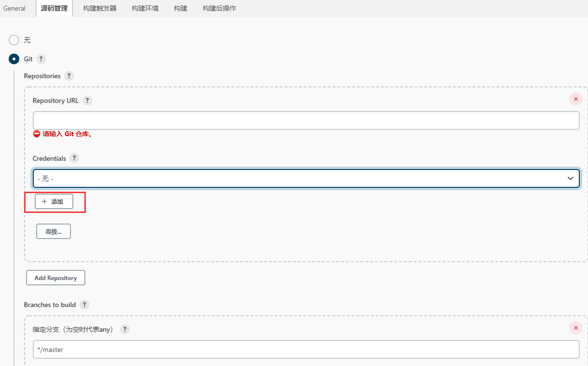Delete the repository entry with red X
The width and height of the screenshot is (588, 366).
575,99
